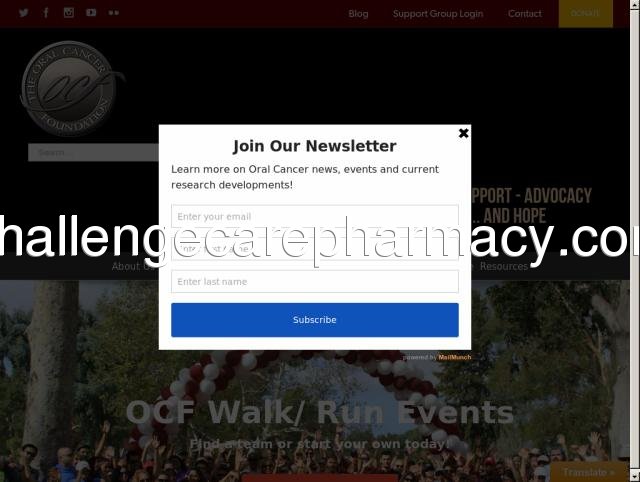The height and width of the screenshot is (482, 640).
Task: Click the Donate button
Action: point(585,13)
